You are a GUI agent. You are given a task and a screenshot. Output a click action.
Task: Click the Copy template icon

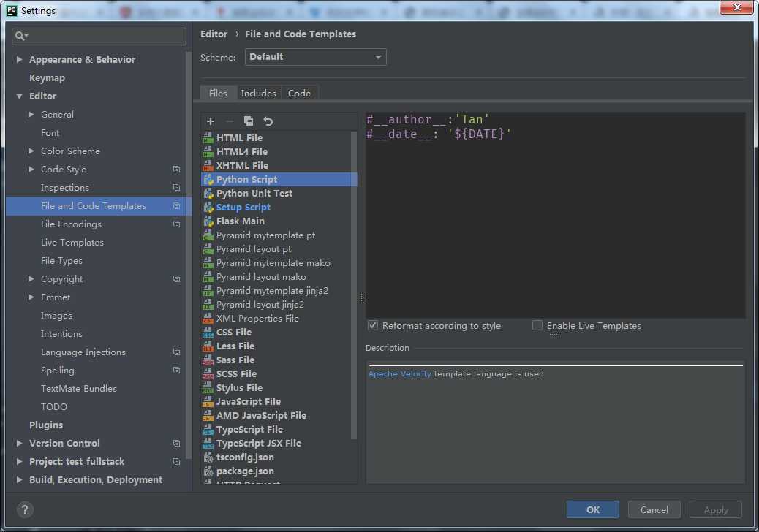pos(249,121)
